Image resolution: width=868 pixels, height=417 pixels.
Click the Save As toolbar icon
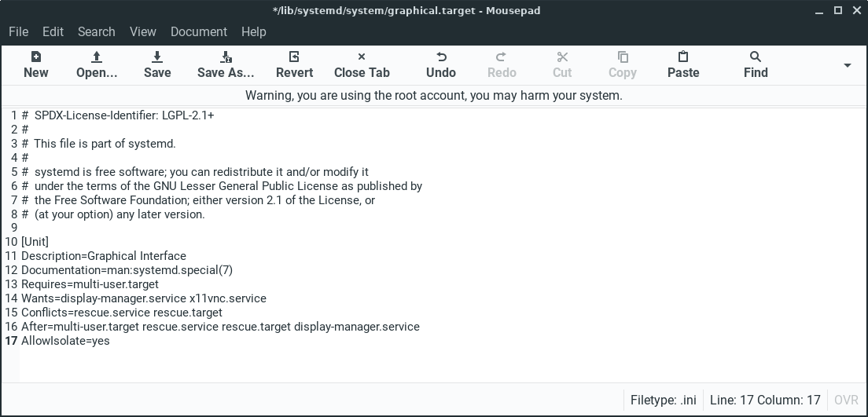[226, 57]
